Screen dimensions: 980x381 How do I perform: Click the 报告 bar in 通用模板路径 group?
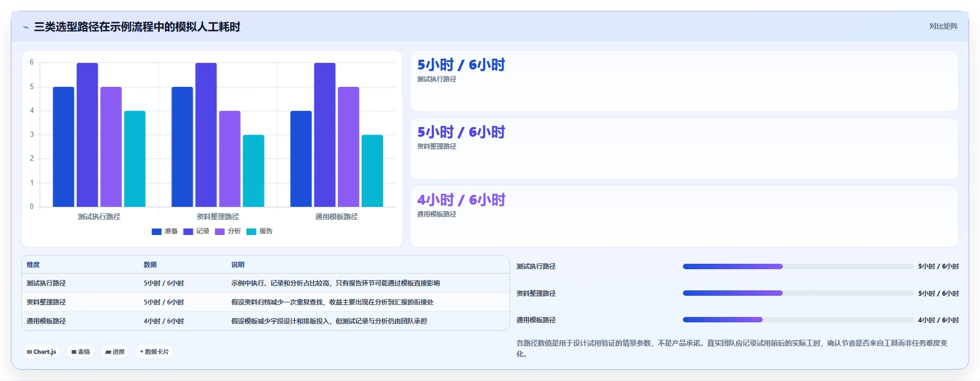point(372,171)
